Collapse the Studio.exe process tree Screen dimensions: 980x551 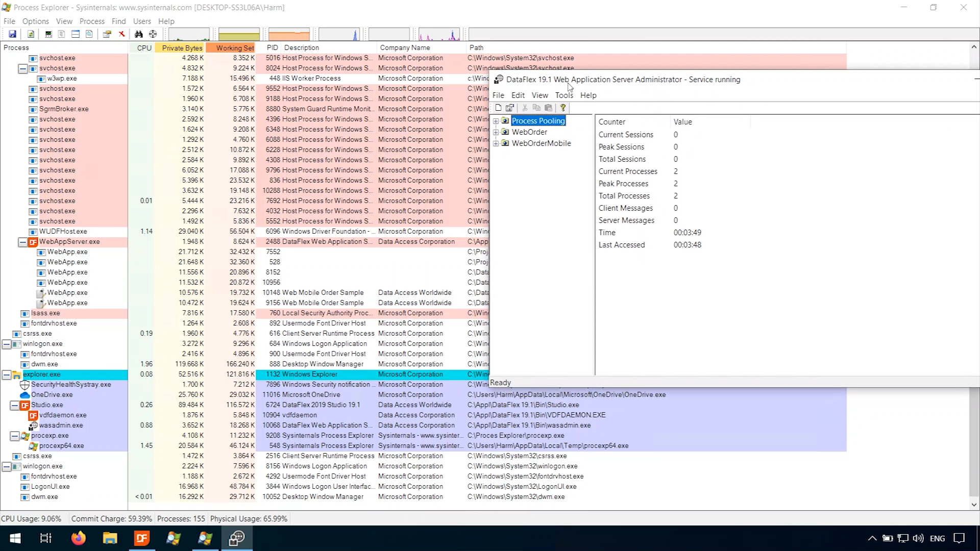14,405
